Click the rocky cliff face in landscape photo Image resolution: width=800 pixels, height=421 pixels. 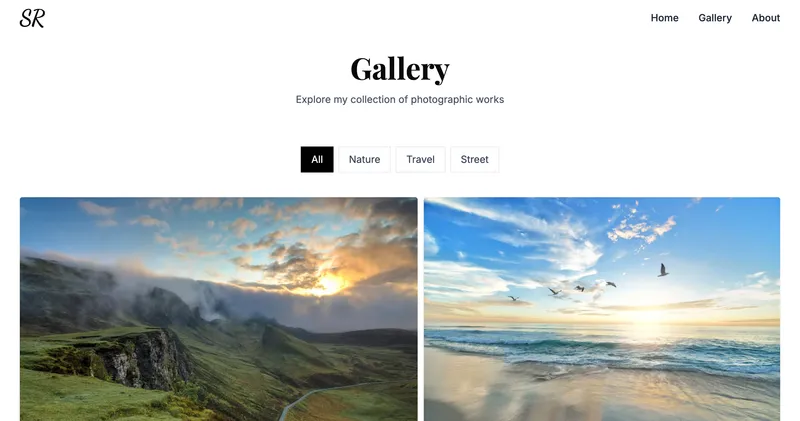point(145,360)
